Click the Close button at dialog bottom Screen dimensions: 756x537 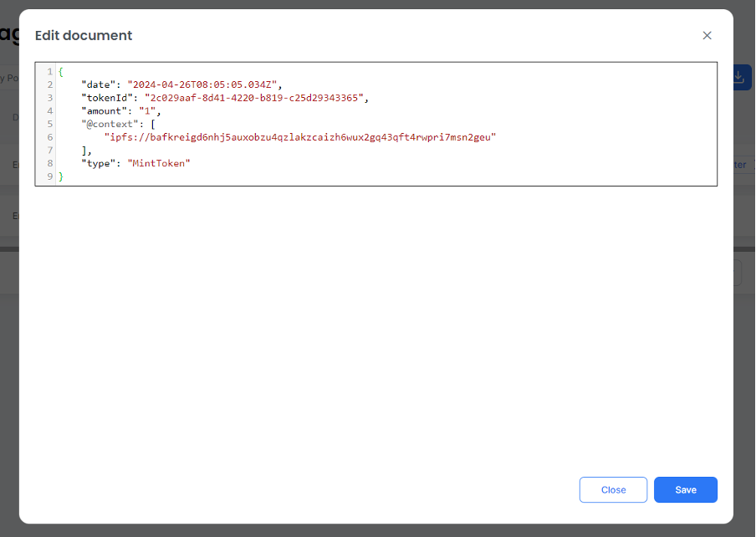(x=613, y=490)
